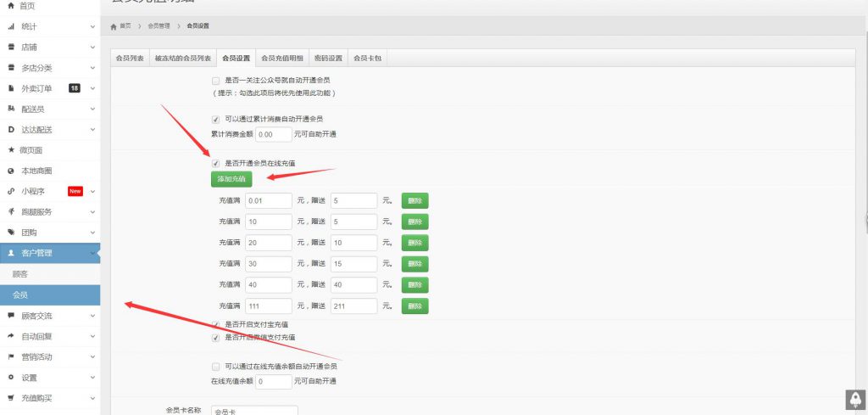The width and height of the screenshot is (868, 415).
Task: Click the breadcrumb home icon
Action: coord(114,26)
